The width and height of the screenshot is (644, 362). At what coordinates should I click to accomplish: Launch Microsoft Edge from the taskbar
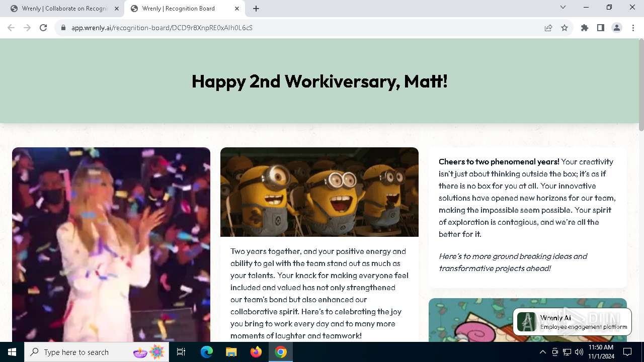(x=207, y=352)
